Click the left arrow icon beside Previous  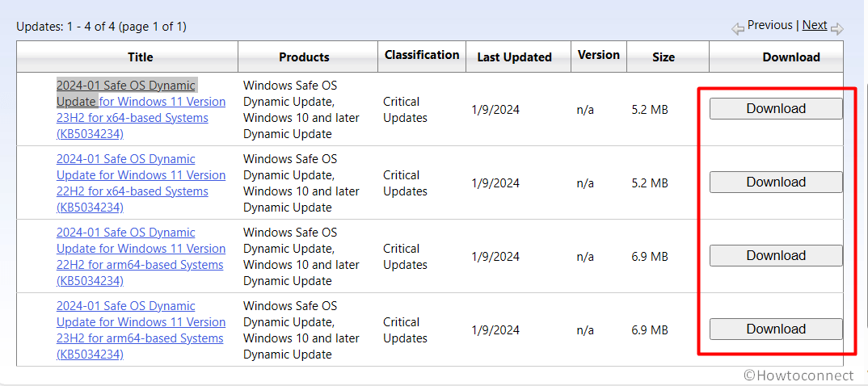738,29
